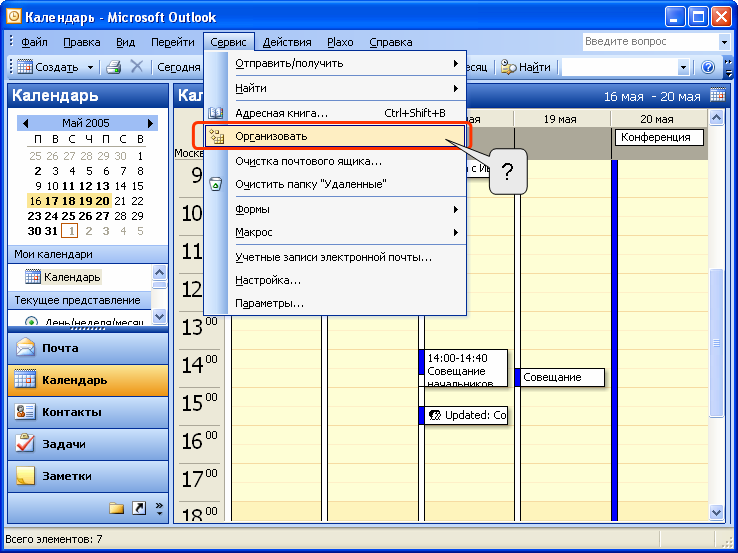This screenshot has width=738, height=553.
Task: Open the Address Book menu entry
Action: click(x=336, y=113)
